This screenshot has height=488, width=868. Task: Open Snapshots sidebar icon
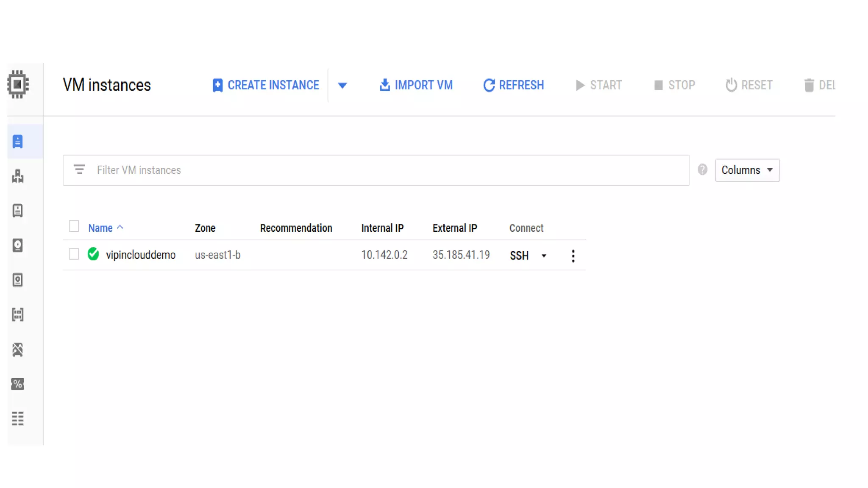(x=18, y=280)
